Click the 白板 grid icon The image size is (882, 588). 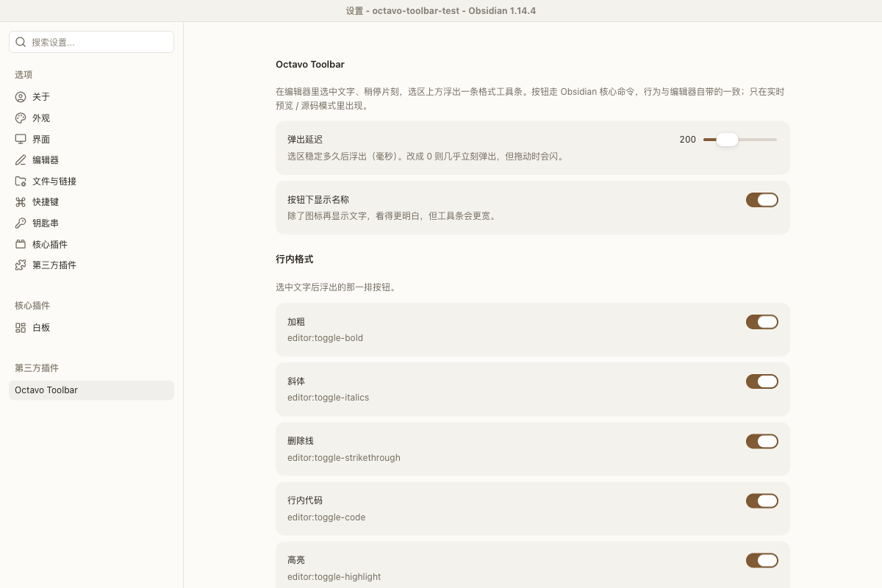(21, 328)
